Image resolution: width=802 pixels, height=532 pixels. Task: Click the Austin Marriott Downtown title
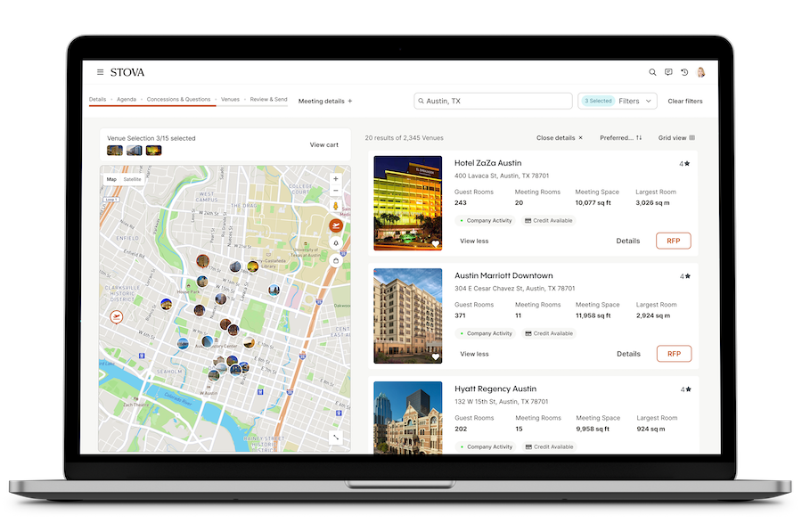tap(503, 275)
